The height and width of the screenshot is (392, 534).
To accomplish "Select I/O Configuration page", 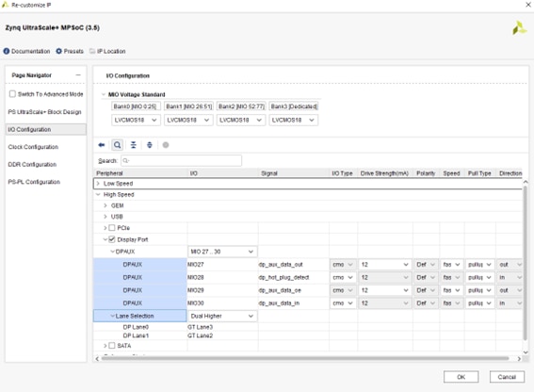I will (45, 129).
